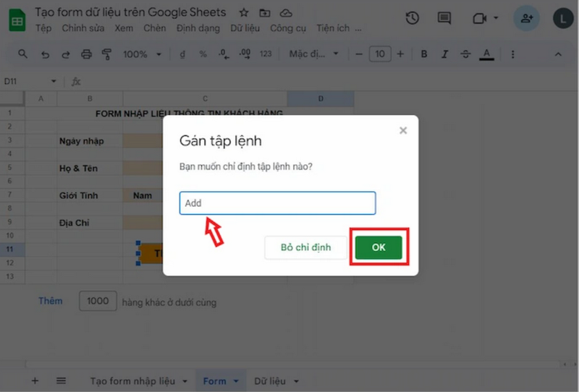This screenshot has width=579, height=392.
Task: Open the 100% zoom dropdown
Action: pyautogui.click(x=142, y=55)
